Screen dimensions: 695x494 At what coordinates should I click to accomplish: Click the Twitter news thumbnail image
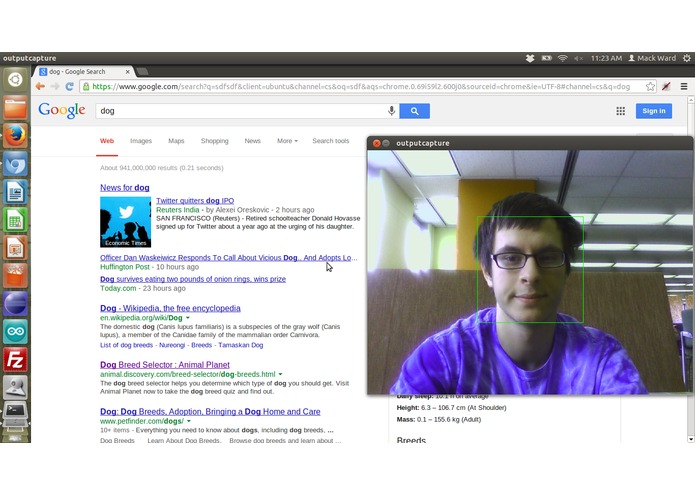[125, 222]
